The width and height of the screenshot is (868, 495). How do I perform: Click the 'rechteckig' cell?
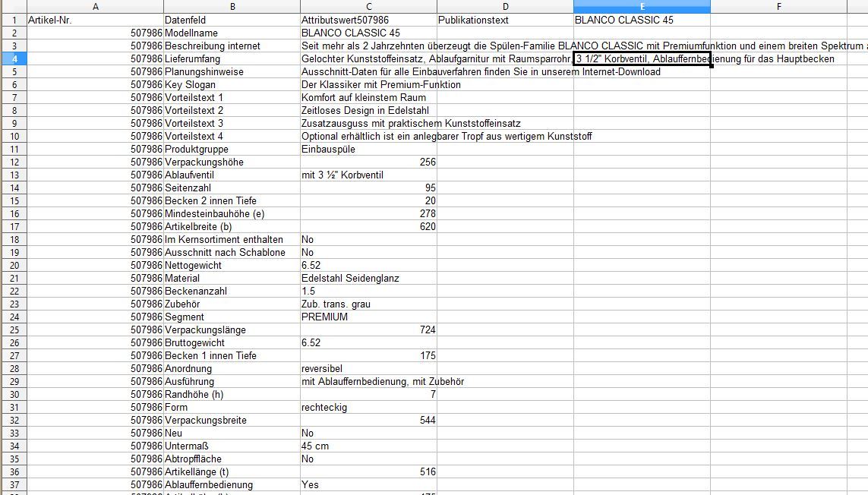(368, 408)
